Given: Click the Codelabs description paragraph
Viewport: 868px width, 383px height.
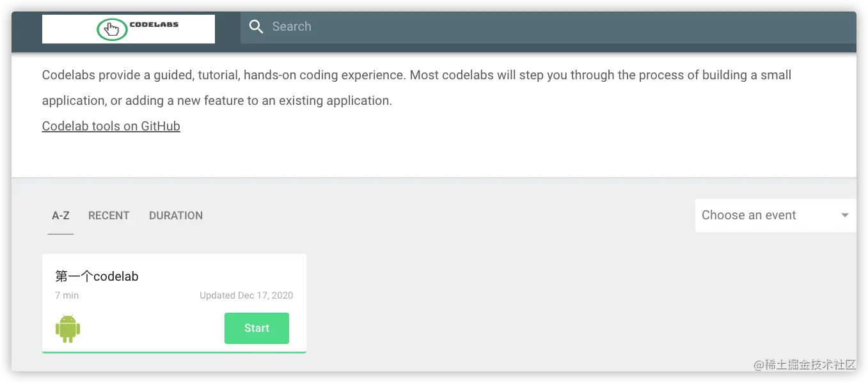Looking at the screenshot, I should tap(416, 88).
